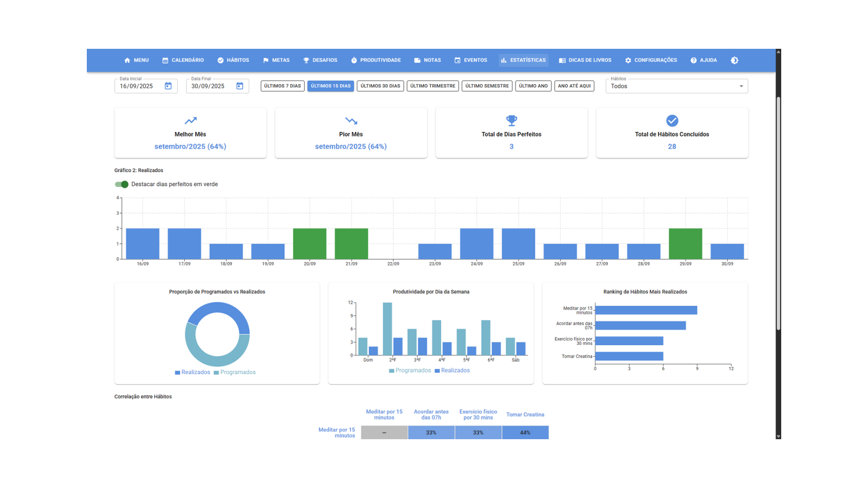868x488 pixels.
Task: Go to the Produtividade tab
Action: (x=376, y=60)
